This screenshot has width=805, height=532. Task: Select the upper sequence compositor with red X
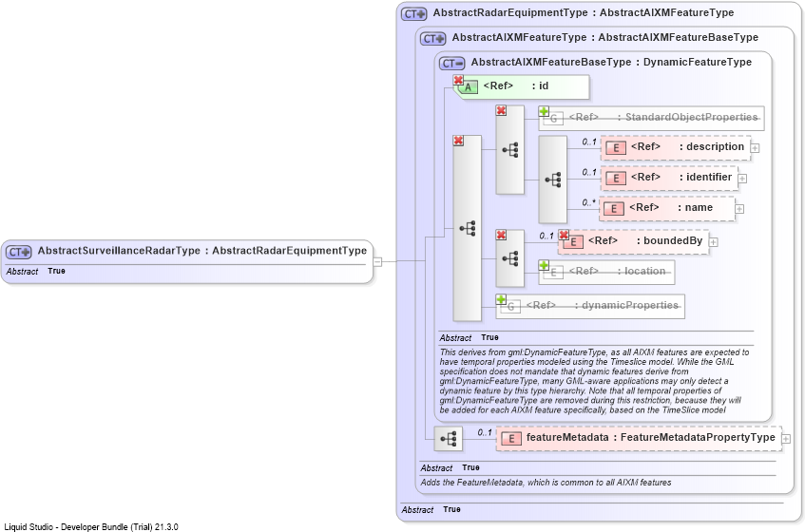coord(509,150)
